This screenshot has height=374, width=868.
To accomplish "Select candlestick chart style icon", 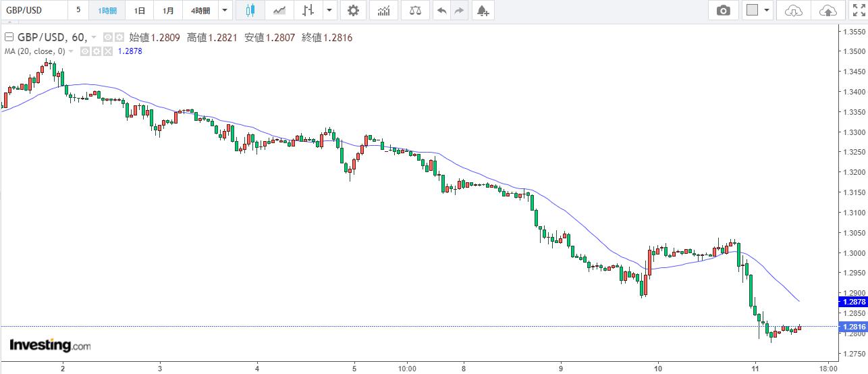I will tap(250, 11).
